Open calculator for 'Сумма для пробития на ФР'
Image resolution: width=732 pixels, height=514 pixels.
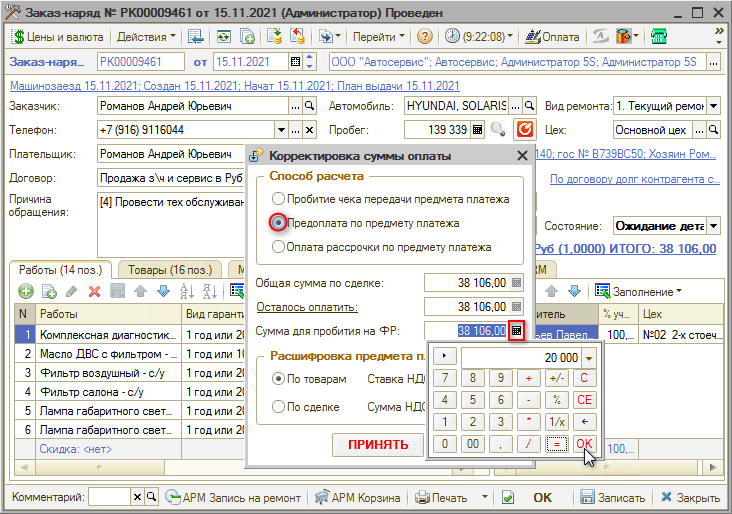516,331
